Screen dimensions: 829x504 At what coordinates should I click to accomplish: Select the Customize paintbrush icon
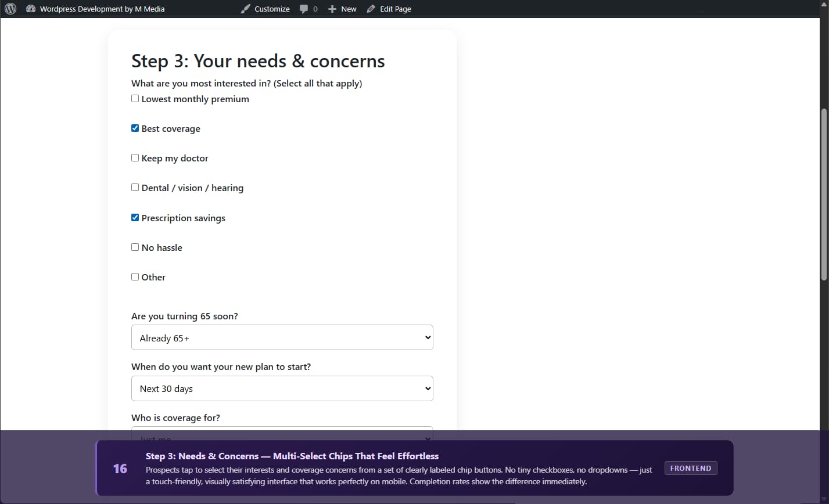point(245,9)
